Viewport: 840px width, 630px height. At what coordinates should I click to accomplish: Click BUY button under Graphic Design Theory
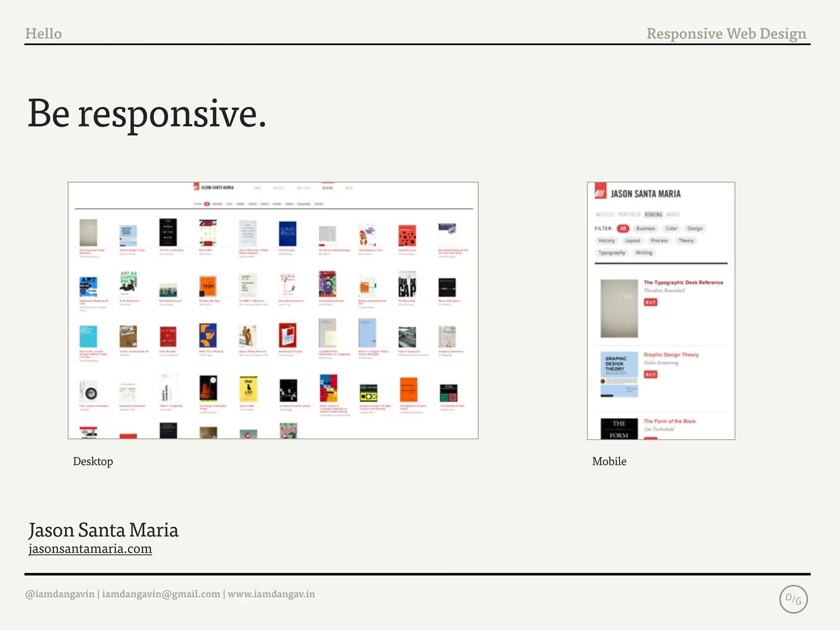[x=651, y=374]
